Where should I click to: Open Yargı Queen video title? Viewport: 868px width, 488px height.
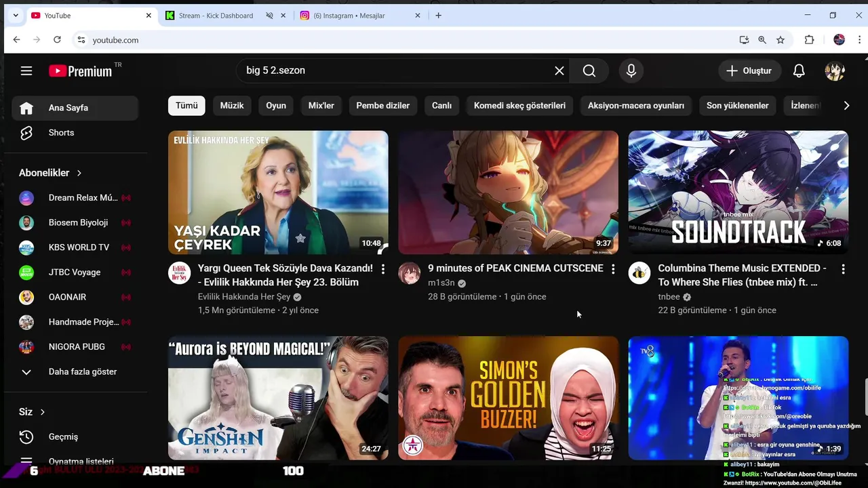[x=285, y=275]
